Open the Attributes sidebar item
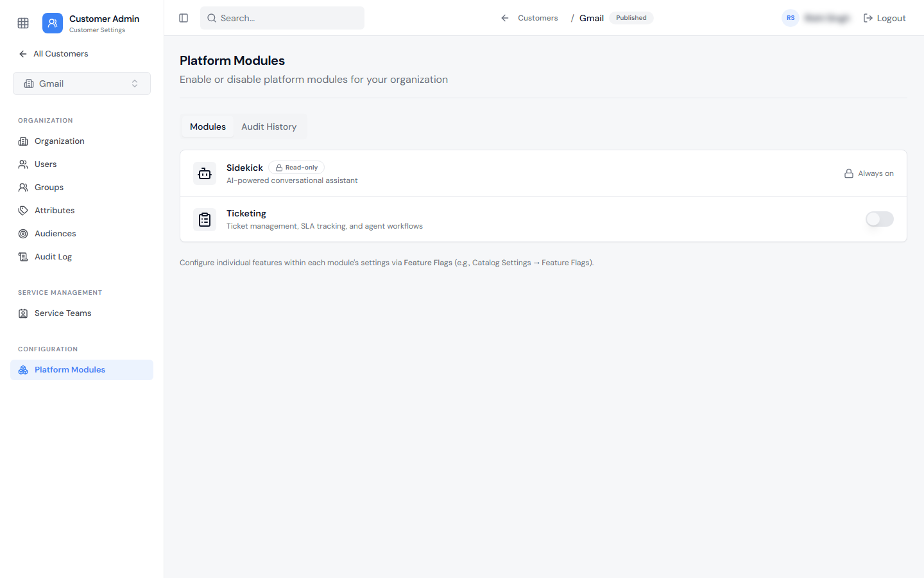The width and height of the screenshot is (924, 578). pos(81,211)
